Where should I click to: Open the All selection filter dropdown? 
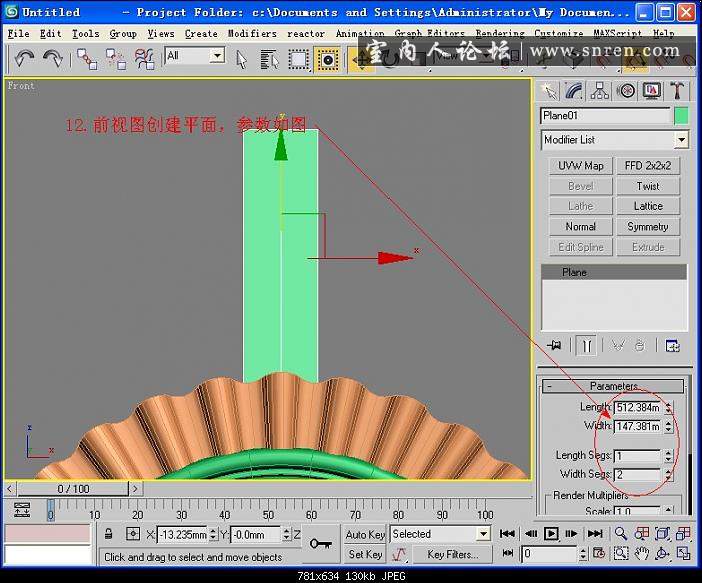point(217,56)
